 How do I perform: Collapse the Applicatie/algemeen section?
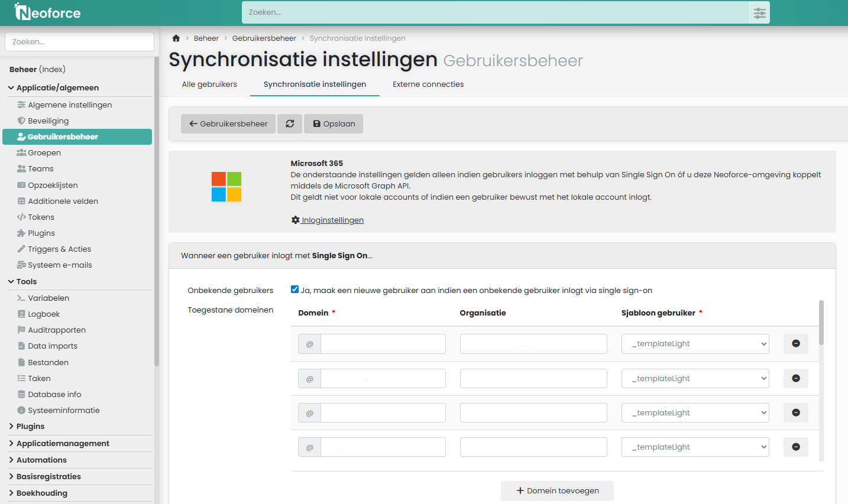[x=57, y=87]
